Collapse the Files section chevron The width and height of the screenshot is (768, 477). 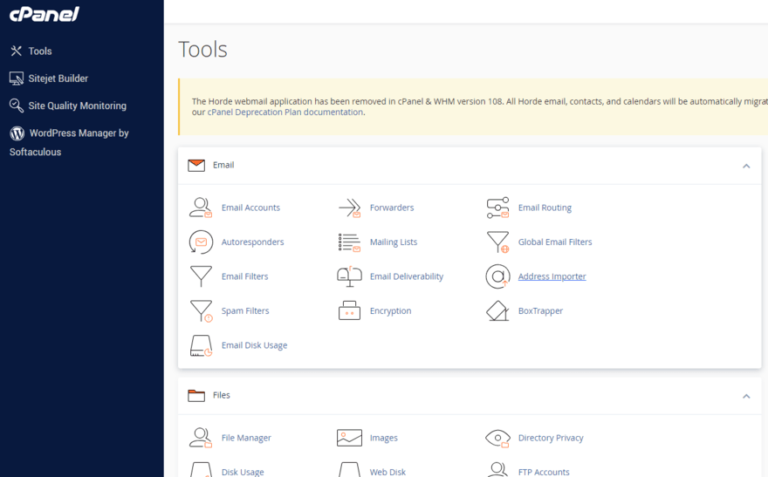click(746, 396)
